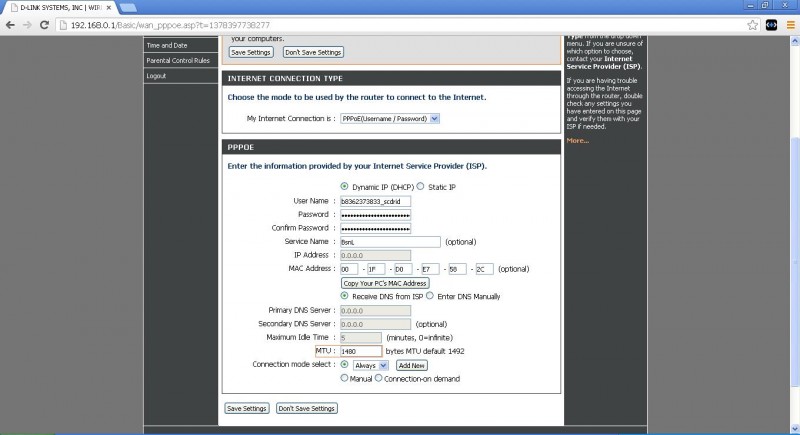Click the extension icon beside the star

pyautogui.click(x=771, y=24)
